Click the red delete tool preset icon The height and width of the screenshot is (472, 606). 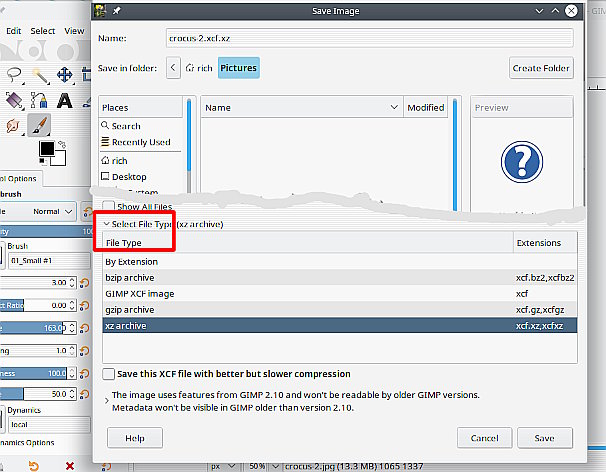(x=70, y=466)
